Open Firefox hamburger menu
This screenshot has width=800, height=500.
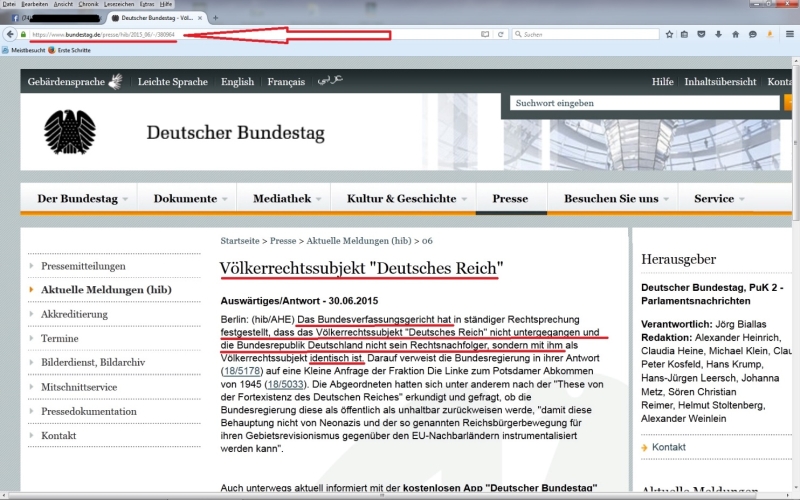click(x=788, y=34)
